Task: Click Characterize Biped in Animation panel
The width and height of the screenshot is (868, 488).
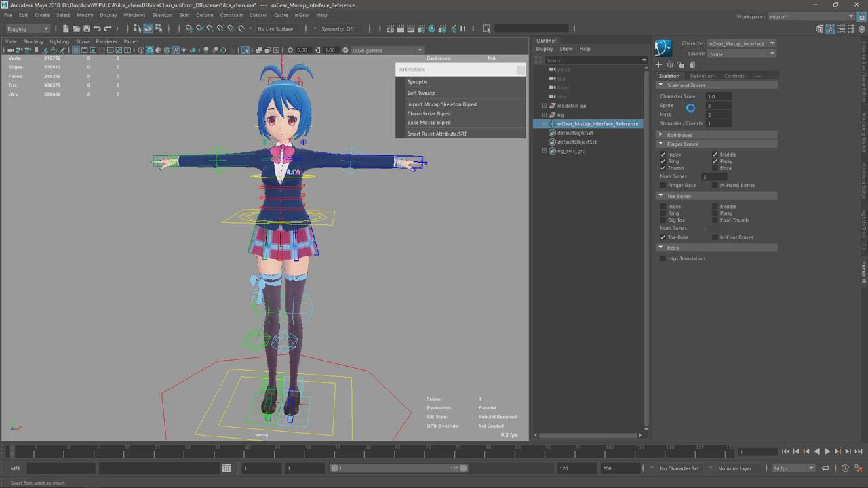Action: [429, 113]
